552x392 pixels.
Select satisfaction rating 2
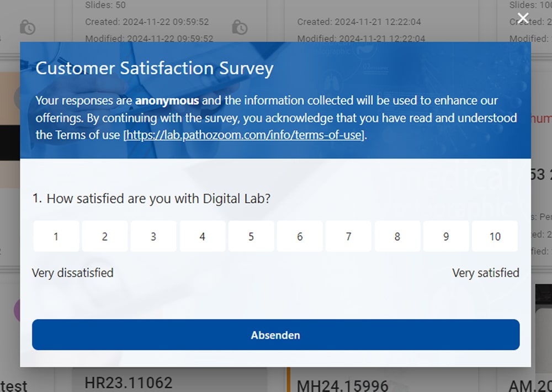tap(105, 236)
